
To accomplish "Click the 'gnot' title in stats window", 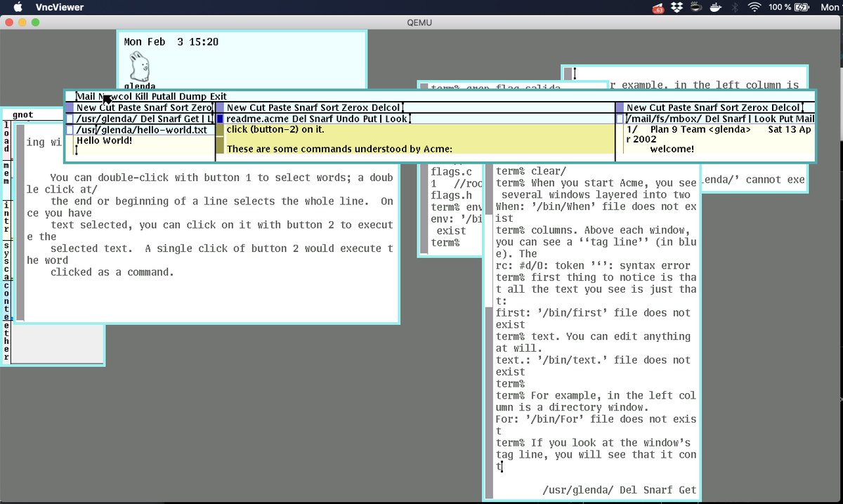I will pos(22,114).
